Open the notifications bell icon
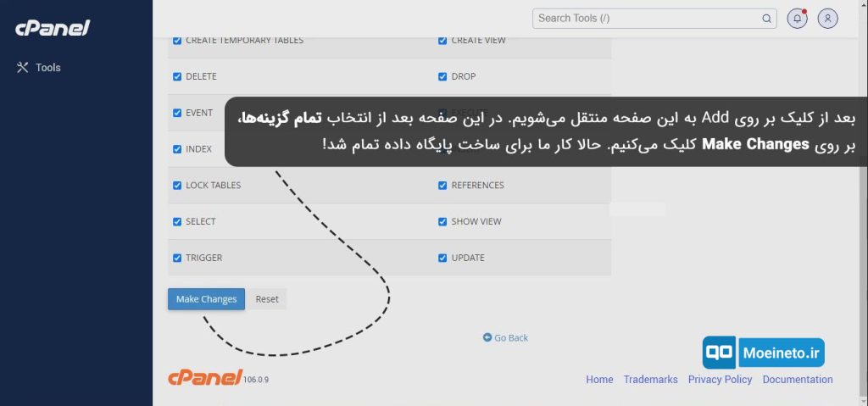Image resolution: width=868 pixels, height=406 pixels. click(797, 19)
